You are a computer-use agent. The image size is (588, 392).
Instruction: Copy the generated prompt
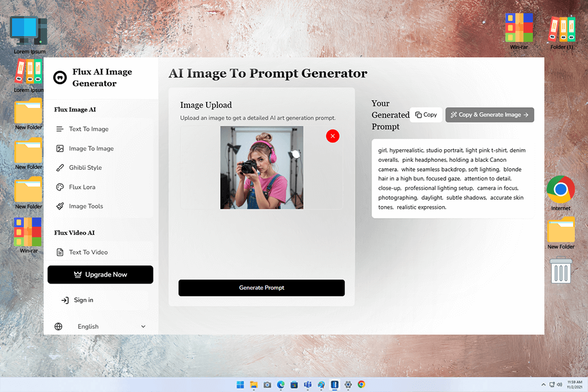point(426,115)
